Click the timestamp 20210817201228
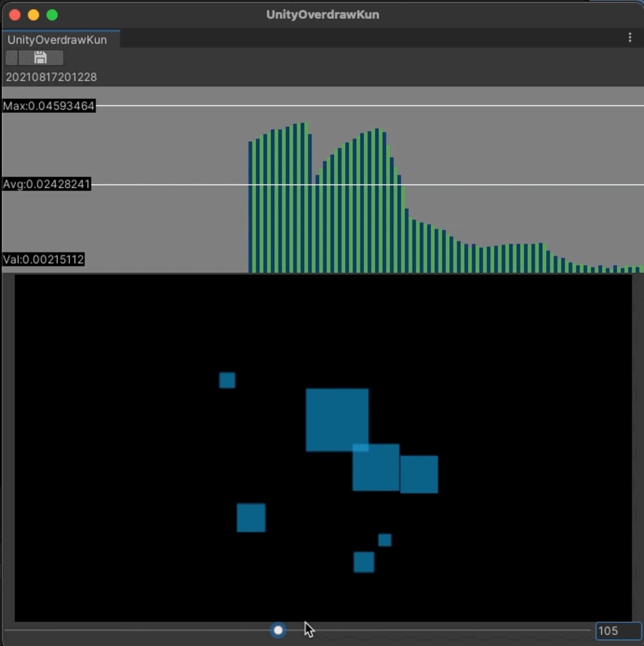 [x=51, y=77]
